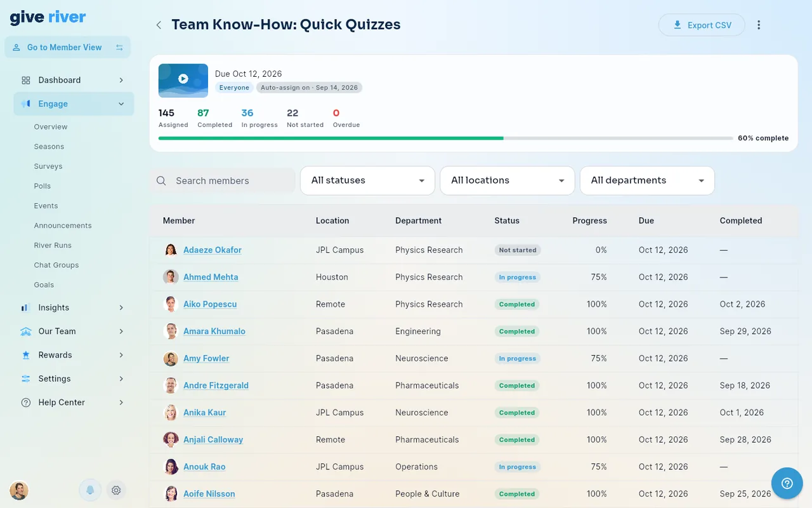Collapse the Engage section chevron
Image resolution: width=812 pixels, height=508 pixels.
pos(121,104)
